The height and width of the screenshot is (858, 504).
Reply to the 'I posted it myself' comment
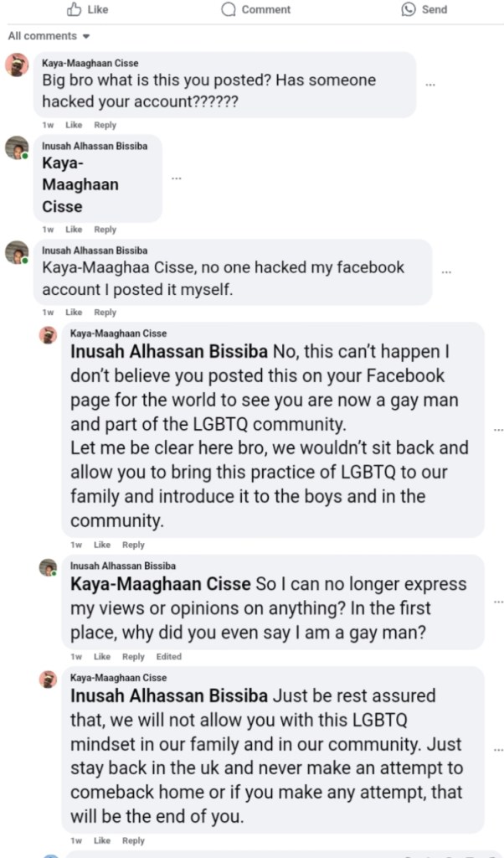click(105, 313)
